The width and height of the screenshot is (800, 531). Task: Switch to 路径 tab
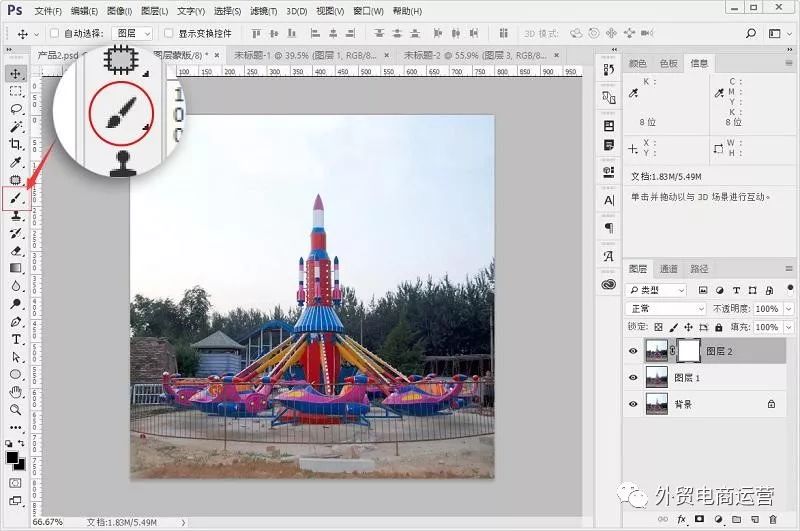[699, 269]
